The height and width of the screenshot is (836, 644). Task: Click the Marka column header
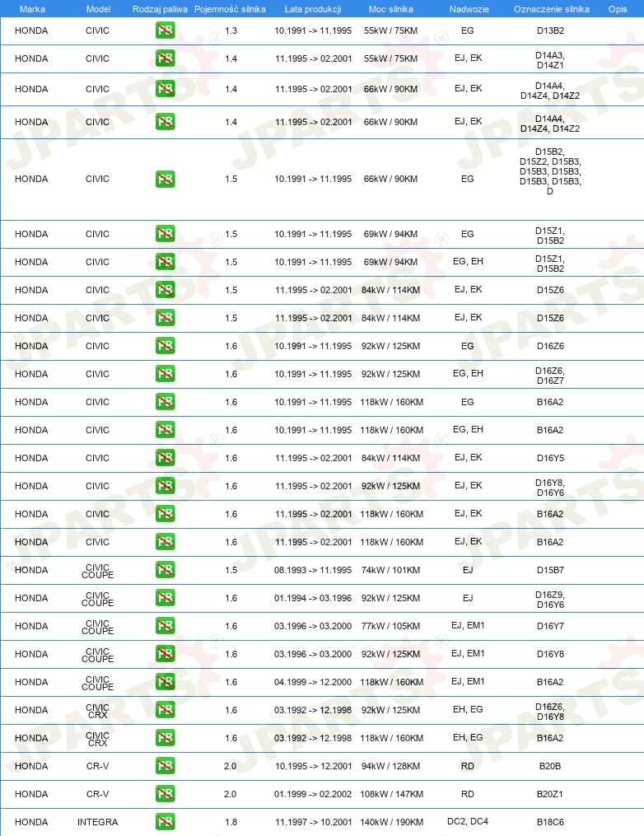[x=32, y=9]
